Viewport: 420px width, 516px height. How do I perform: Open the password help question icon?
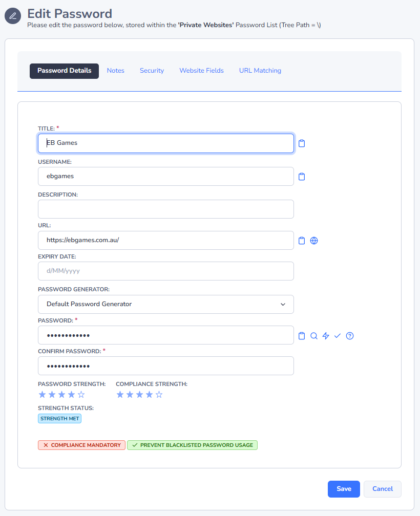(350, 336)
